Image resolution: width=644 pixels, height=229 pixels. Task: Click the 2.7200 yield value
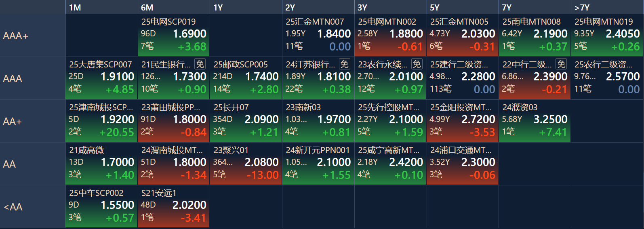pos(478,120)
